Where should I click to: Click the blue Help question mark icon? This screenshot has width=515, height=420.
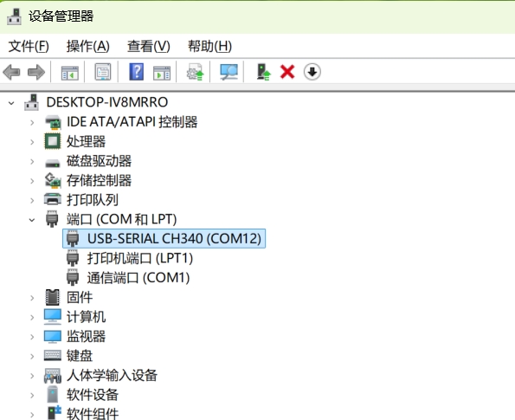137,72
